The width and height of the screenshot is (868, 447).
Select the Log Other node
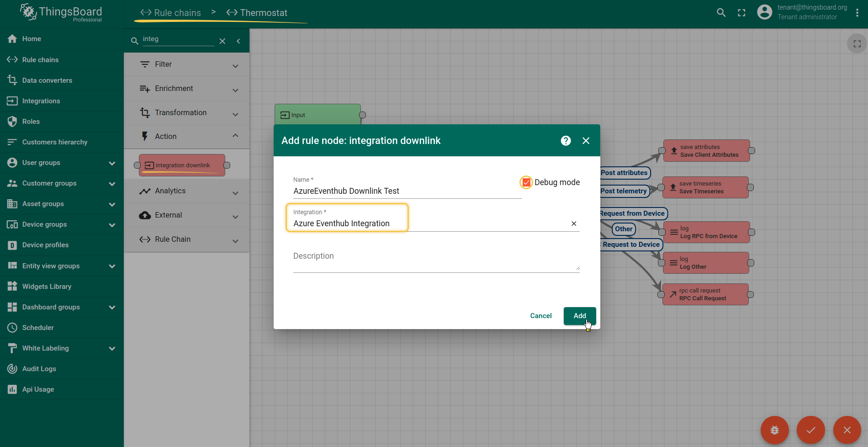click(x=706, y=263)
